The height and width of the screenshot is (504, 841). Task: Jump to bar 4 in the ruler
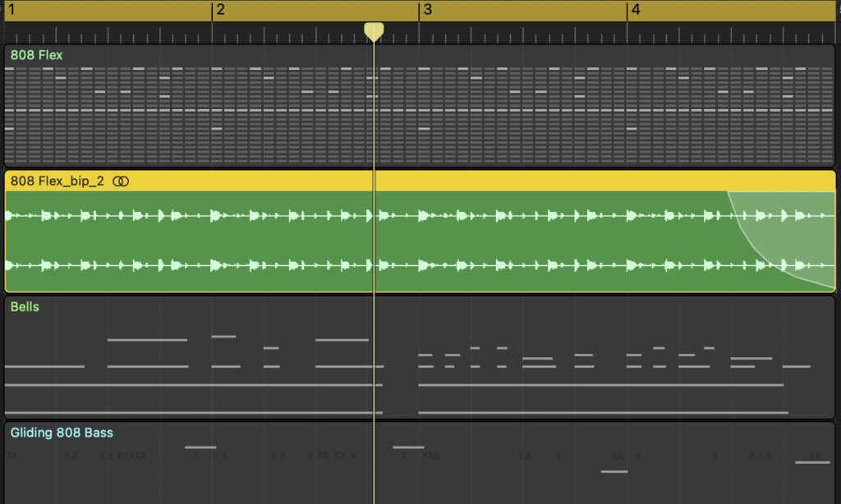click(x=636, y=10)
